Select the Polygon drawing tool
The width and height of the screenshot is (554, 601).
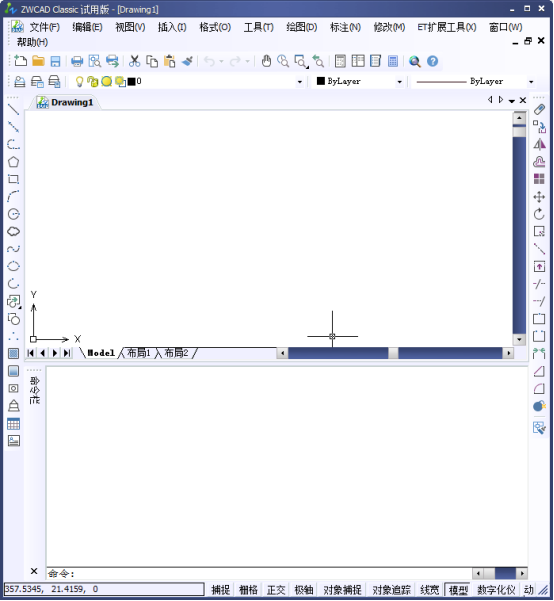13,162
